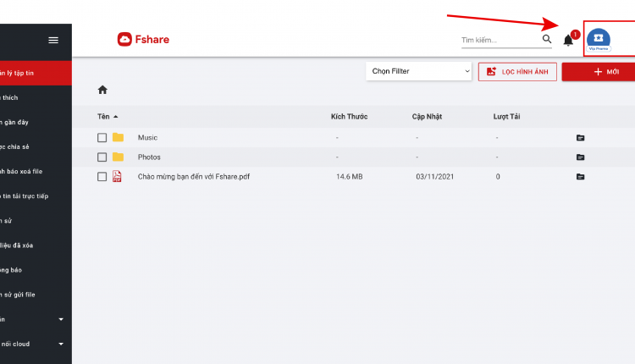Open the sử gửi file sidebar item
The width and height of the screenshot is (635, 364).
tap(36, 295)
